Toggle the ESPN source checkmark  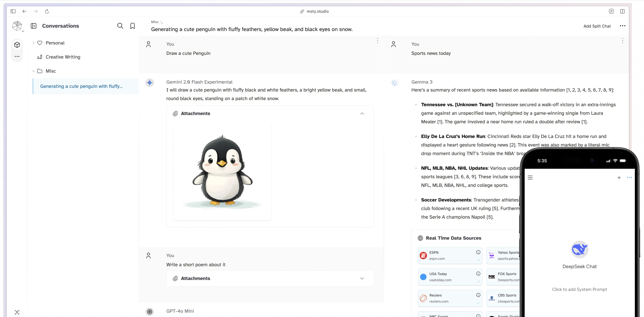pos(478,260)
